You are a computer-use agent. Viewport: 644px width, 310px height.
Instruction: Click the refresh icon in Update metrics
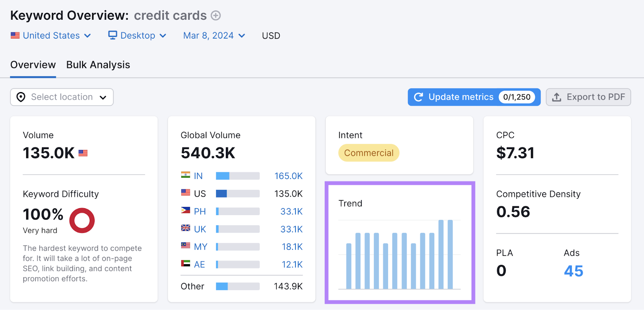point(419,97)
